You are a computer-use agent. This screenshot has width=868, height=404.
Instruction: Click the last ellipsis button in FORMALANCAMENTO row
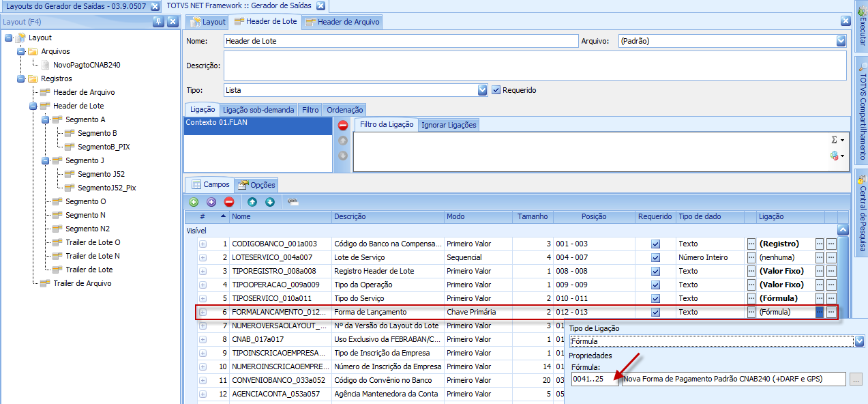[831, 312]
